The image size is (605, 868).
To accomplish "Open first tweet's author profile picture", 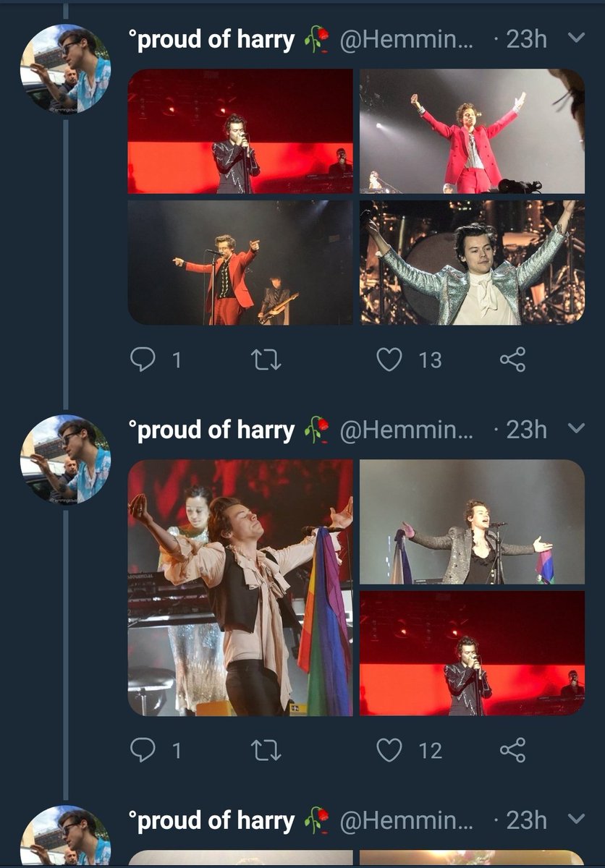I will [x=66, y=69].
